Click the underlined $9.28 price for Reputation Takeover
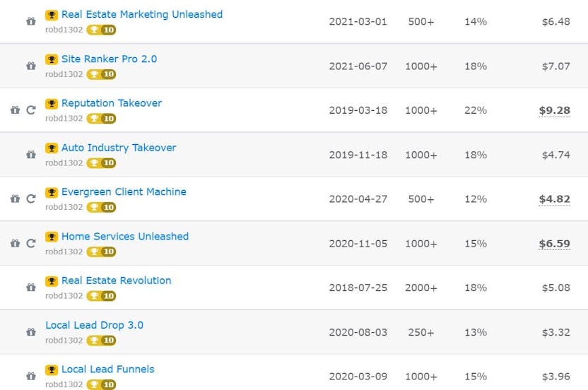588x390 pixels. (554, 110)
